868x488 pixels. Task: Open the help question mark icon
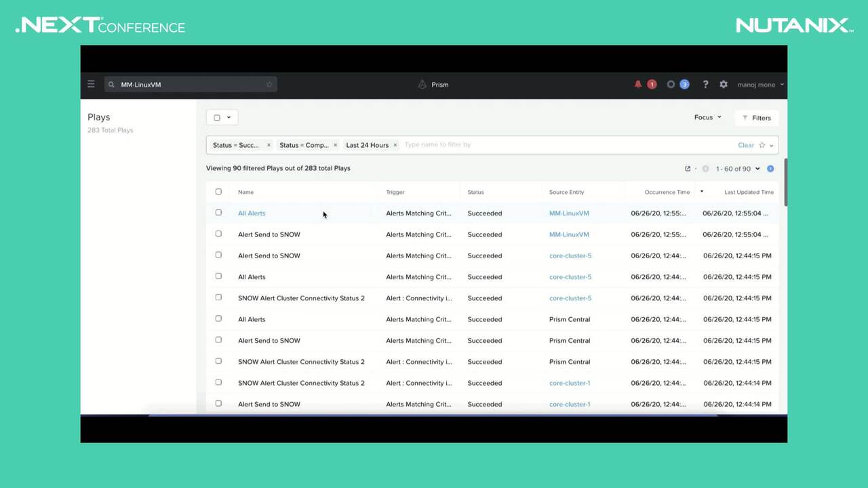(x=705, y=84)
